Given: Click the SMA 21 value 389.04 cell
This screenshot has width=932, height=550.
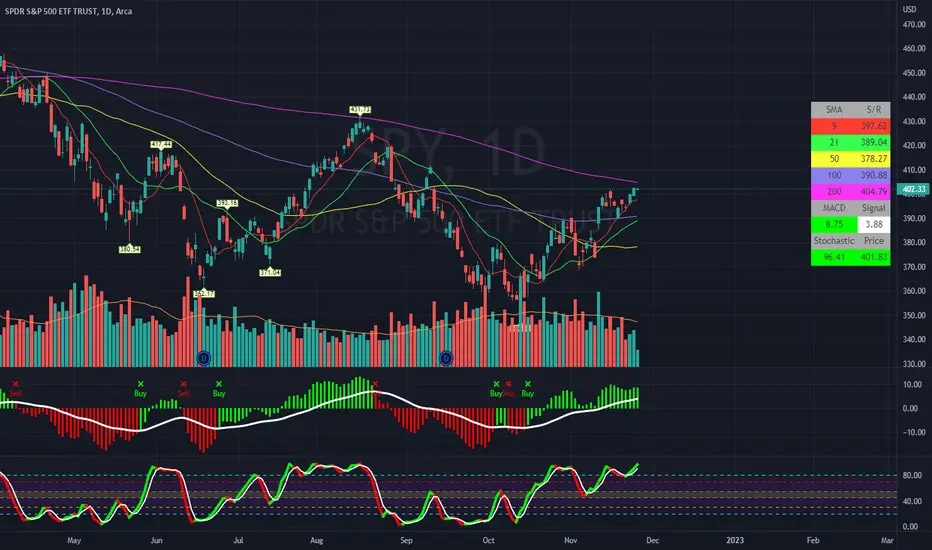Looking at the screenshot, I should tap(874, 143).
